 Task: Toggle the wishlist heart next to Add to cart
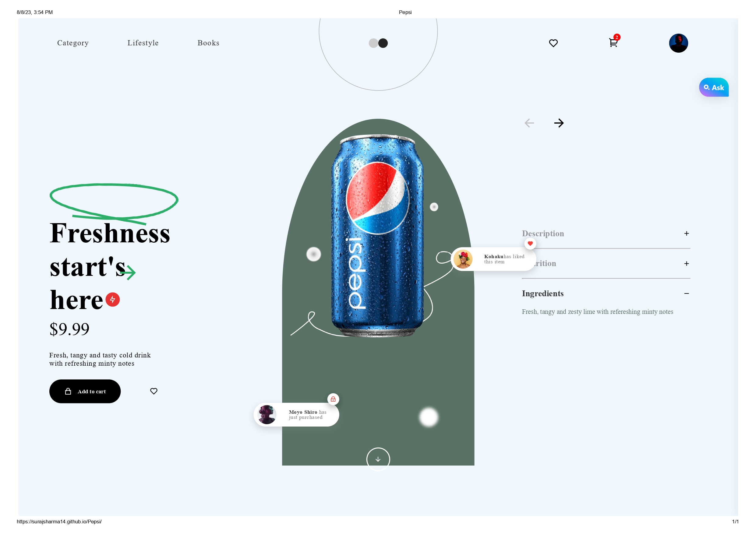coord(154,391)
